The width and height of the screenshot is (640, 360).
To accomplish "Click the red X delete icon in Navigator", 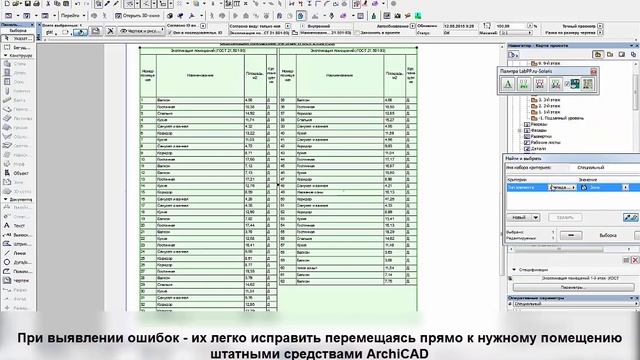I will tap(635, 260).
